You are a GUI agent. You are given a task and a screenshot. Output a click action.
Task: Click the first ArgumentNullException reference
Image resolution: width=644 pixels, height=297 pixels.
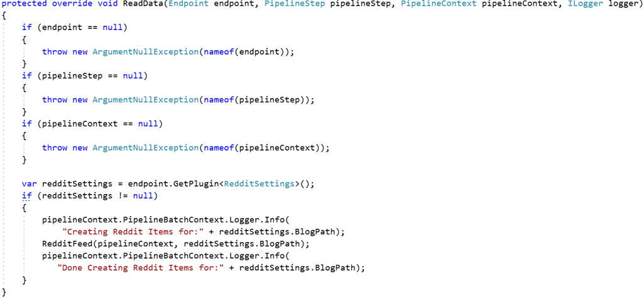[146, 52]
